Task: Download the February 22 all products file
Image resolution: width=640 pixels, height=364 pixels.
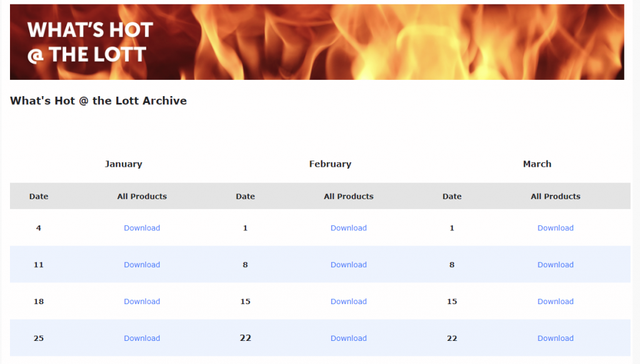Action: click(x=349, y=338)
